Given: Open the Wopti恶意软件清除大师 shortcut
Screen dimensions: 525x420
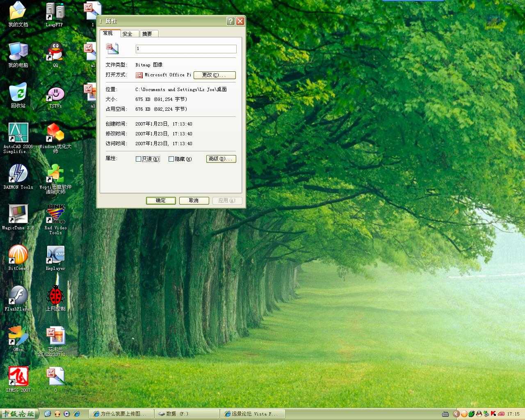Looking at the screenshot, I should pos(55,179).
